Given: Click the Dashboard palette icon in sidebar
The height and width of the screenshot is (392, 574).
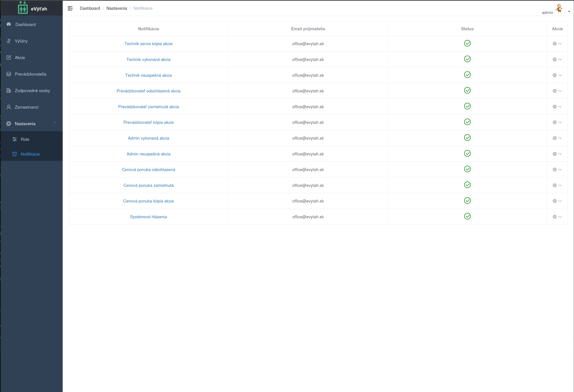Looking at the screenshot, I should [x=9, y=24].
